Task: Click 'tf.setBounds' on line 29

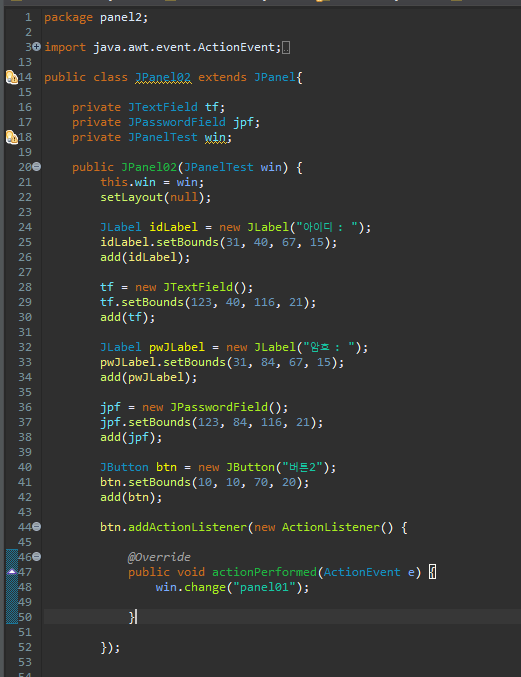Action: (x=142, y=302)
